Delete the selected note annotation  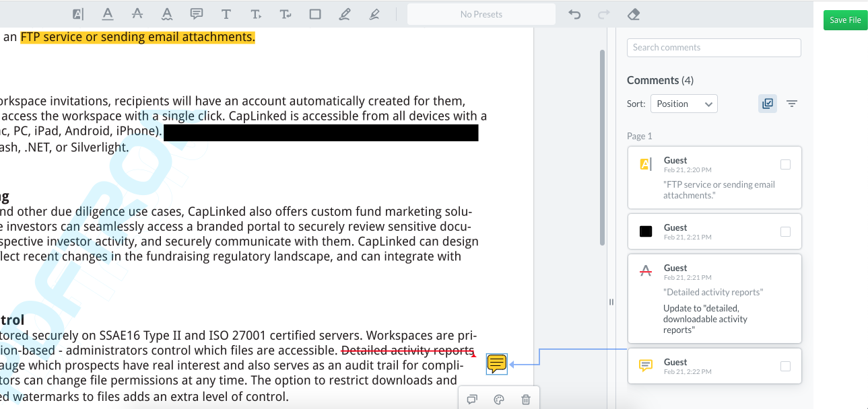(x=526, y=400)
